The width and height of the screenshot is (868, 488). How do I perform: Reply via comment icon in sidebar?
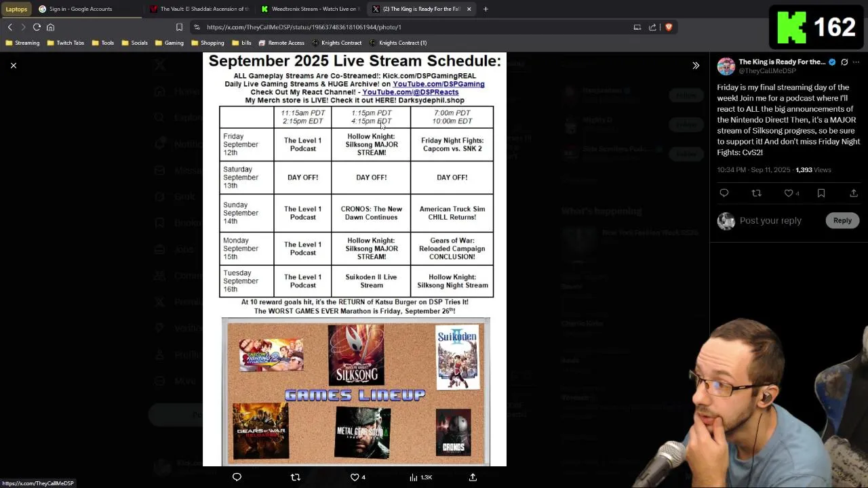tap(724, 193)
